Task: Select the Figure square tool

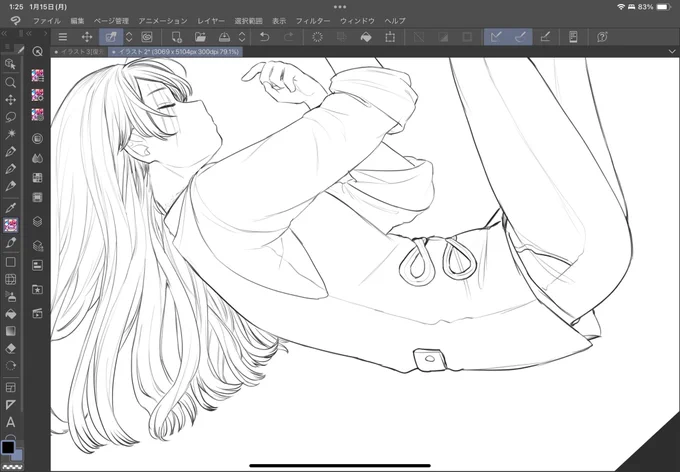Action: tap(10, 262)
